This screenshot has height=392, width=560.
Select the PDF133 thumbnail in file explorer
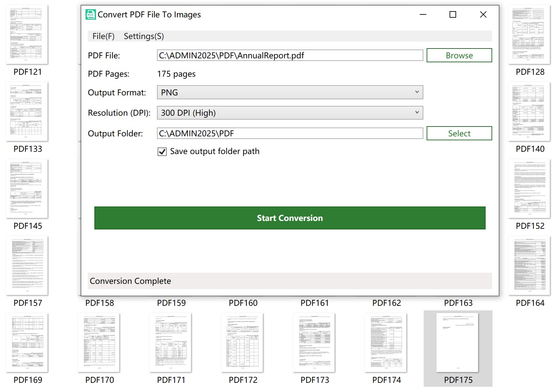coord(27,112)
